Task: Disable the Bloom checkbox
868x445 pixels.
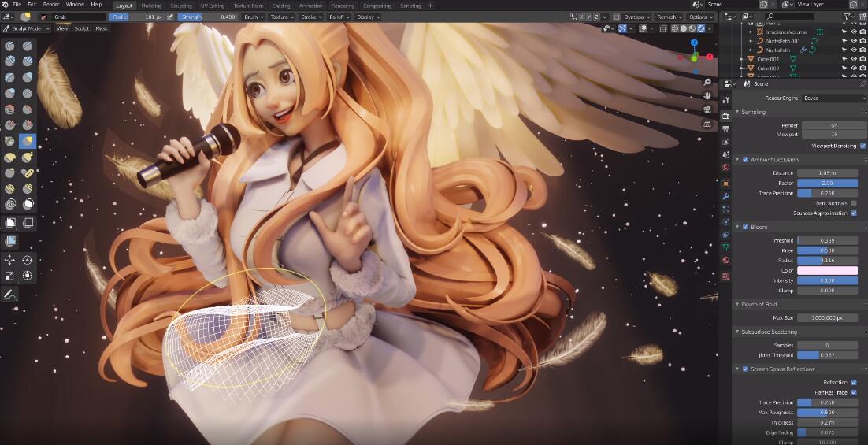Action: coord(745,227)
